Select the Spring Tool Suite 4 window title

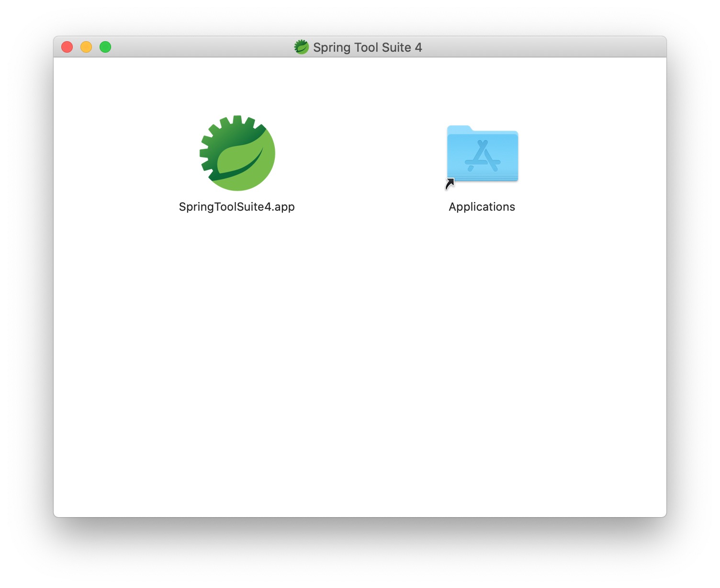coord(368,47)
